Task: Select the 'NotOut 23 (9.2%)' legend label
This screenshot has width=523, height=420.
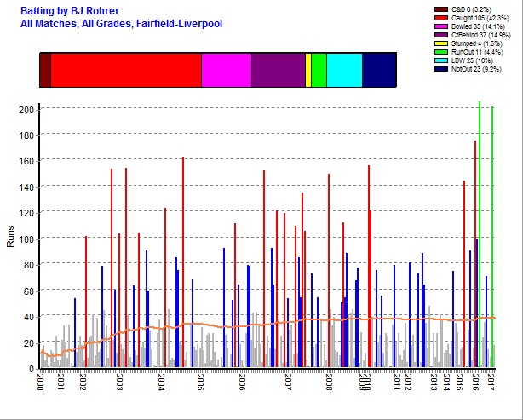Action: click(x=480, y=70)
